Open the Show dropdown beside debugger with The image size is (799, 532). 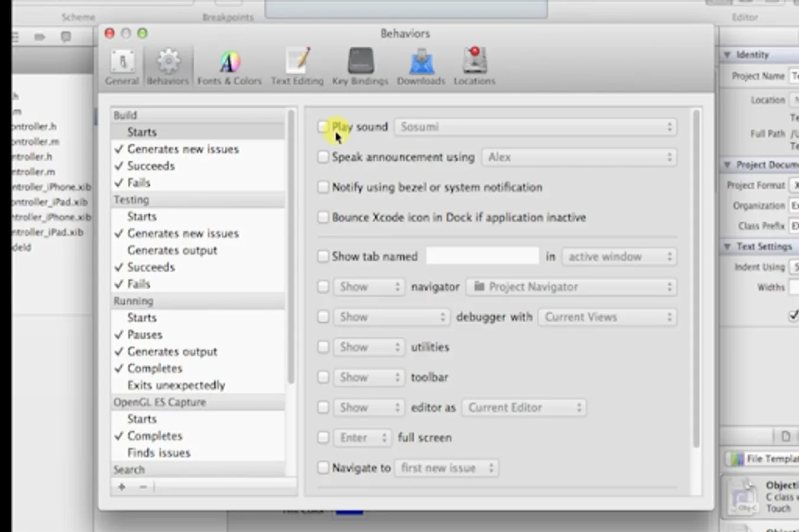(x=392, y=317)
